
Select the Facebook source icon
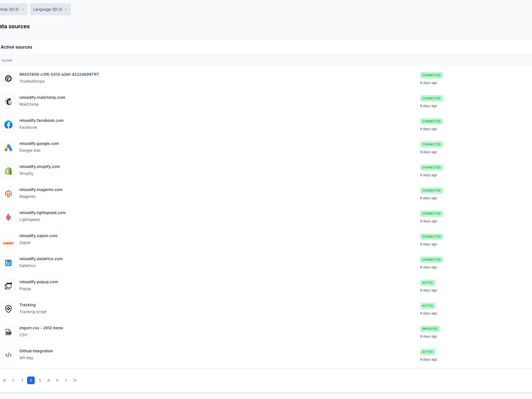(x=8, y=124)
